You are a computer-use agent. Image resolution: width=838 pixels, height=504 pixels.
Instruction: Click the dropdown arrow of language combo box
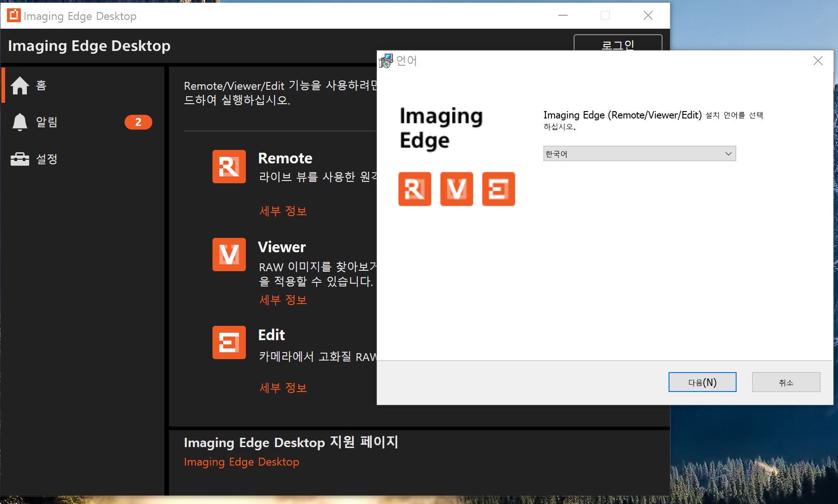point(728,154)
